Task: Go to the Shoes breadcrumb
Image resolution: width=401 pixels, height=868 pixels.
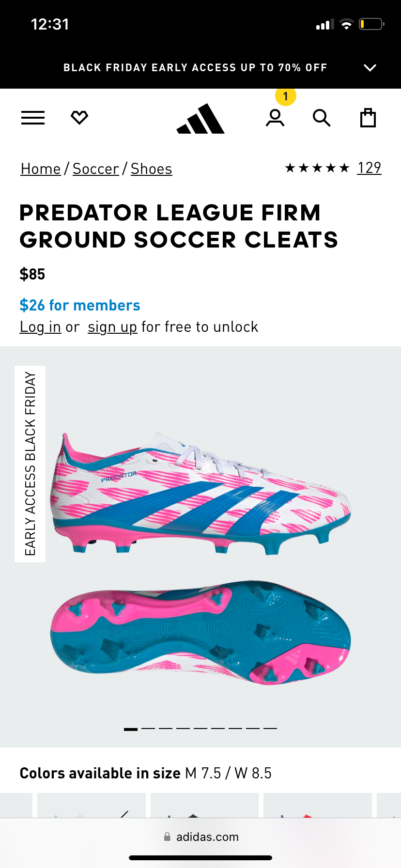Action: pos(152,169)
